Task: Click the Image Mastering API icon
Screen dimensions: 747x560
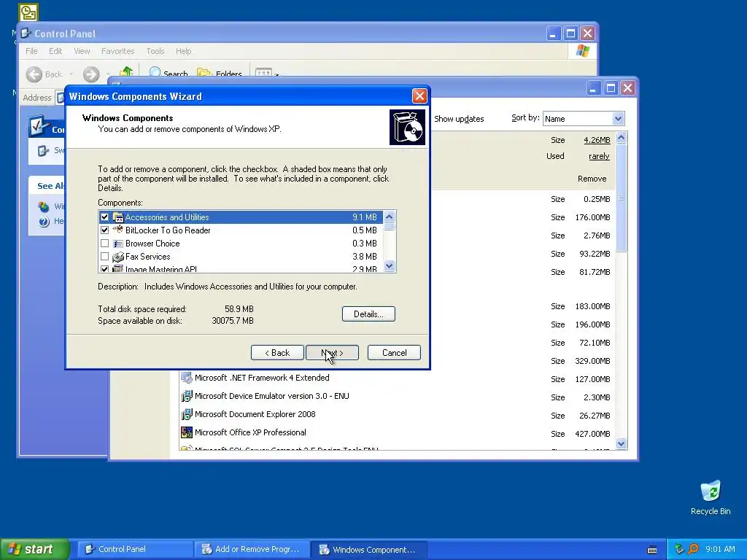Action: [x=117, y=269]
